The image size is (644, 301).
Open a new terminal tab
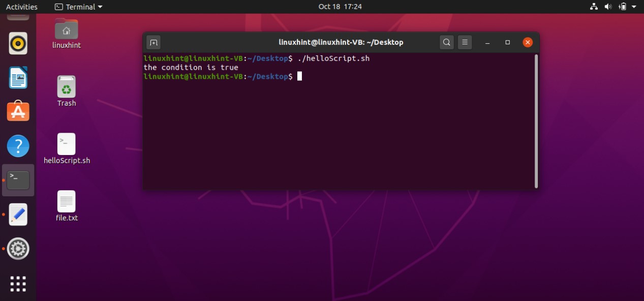click(154, 42)
